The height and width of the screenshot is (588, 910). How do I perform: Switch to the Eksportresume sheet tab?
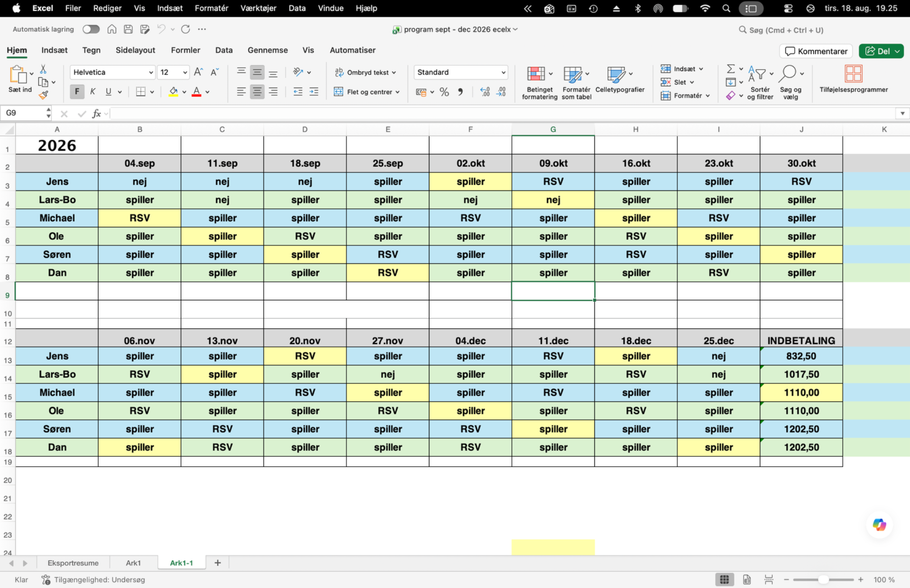click(x=73, y=563)
